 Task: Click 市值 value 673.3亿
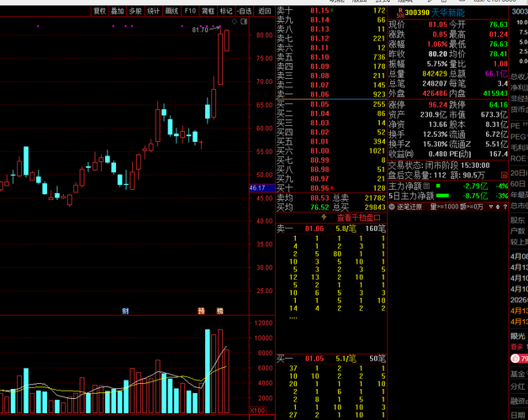pyautogui.click(x=494, y=114)
